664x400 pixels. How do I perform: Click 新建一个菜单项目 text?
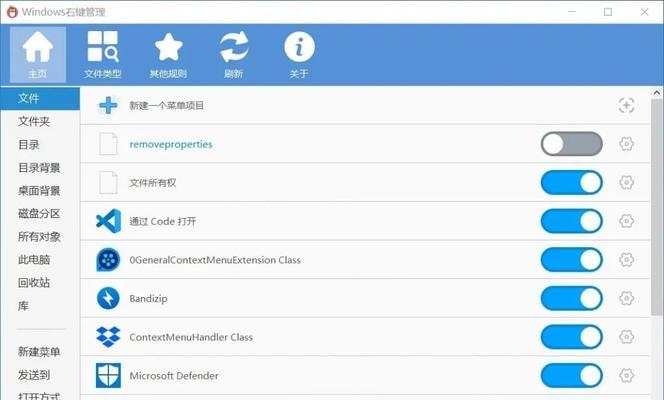(166, 105)
